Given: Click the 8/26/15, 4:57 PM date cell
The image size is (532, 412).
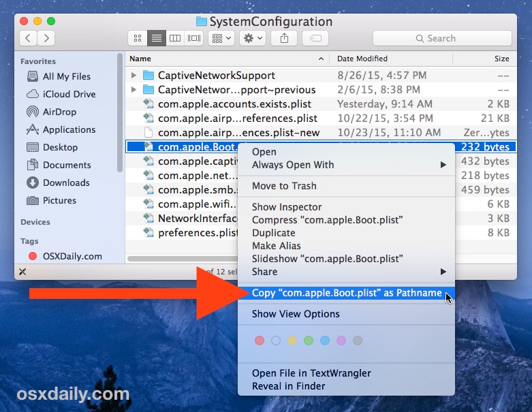Looking at the screenshot, I should (381, 76).
